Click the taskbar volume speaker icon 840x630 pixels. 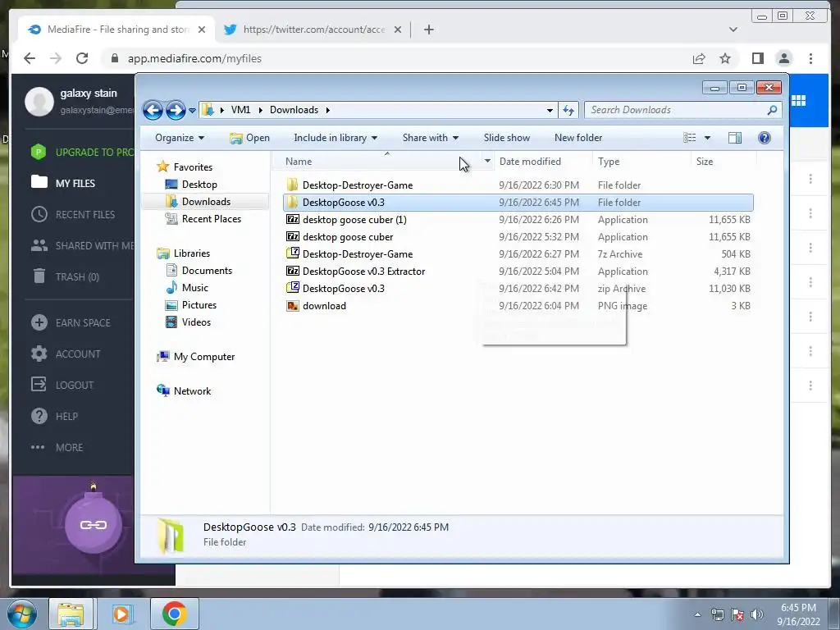pos(756,614)
